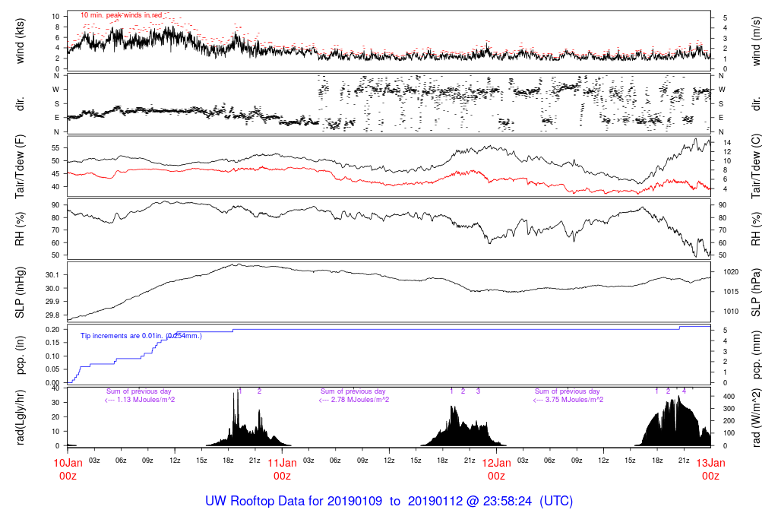Select the 'SLP (hPa)' axis label
Image resolution: width=778 pixels, height=532 pixels.
[x=756, y=293]
